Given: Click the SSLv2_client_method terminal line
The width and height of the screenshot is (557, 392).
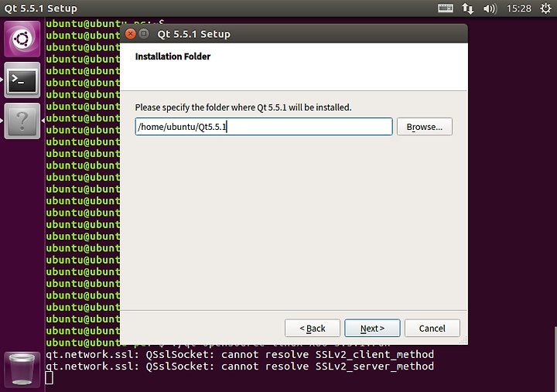Looking at the screenshot, I should (x=240, y=354).
